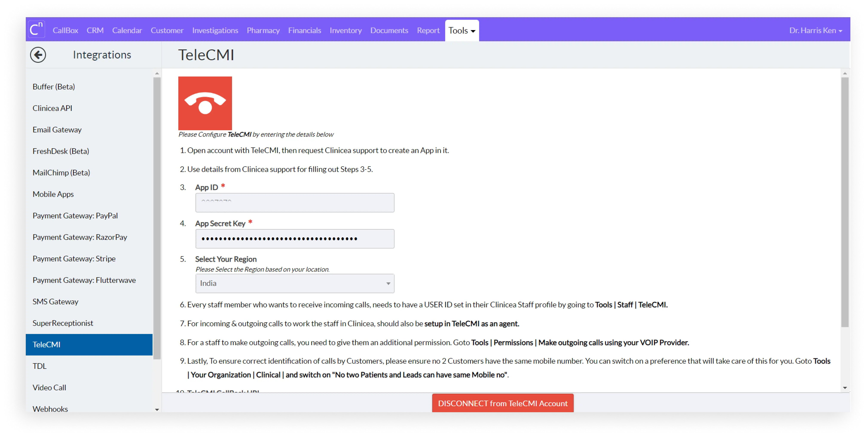
Task: Open the Documents menu
Action: click(389, 30)
